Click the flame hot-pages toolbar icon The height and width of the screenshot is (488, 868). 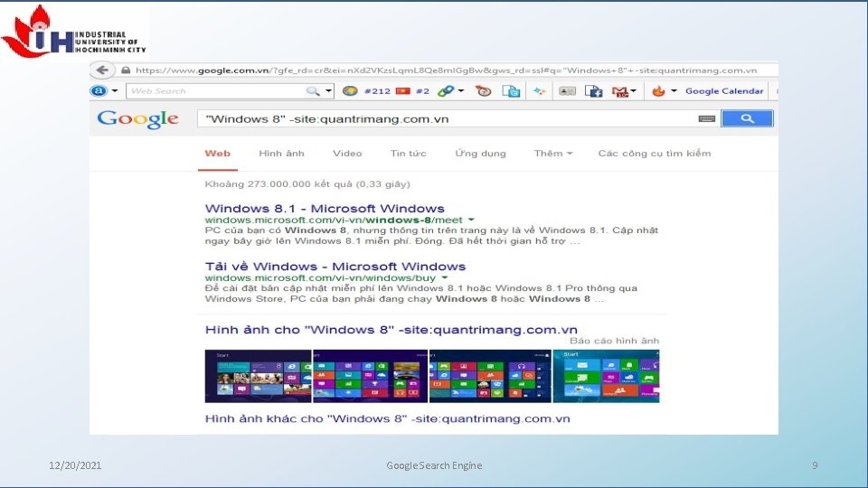[x=658, y=90]
